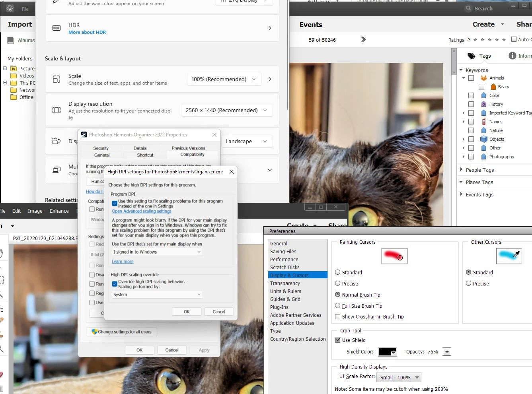Expand the Places Tags section
The image size is (532, 394).
pos(462,182)
